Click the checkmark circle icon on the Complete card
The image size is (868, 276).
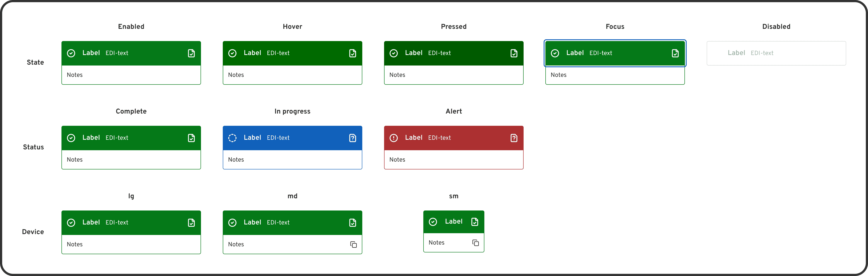pyautogui.click(x=71, y=138)
